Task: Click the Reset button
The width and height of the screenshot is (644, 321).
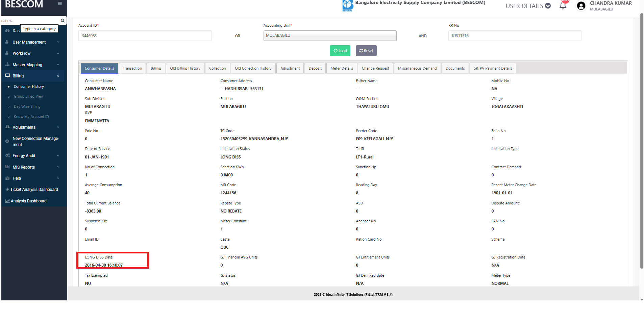Action: click(x=366, y=51)
